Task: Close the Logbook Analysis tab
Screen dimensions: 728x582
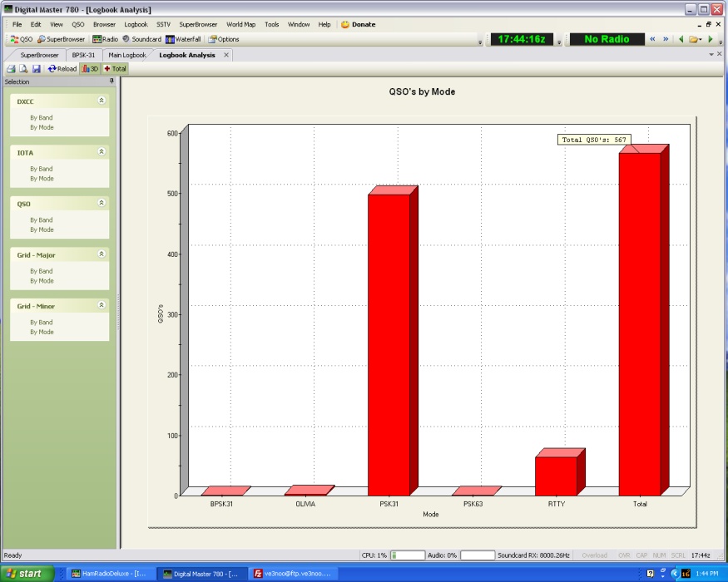Action: coord(226,55)
